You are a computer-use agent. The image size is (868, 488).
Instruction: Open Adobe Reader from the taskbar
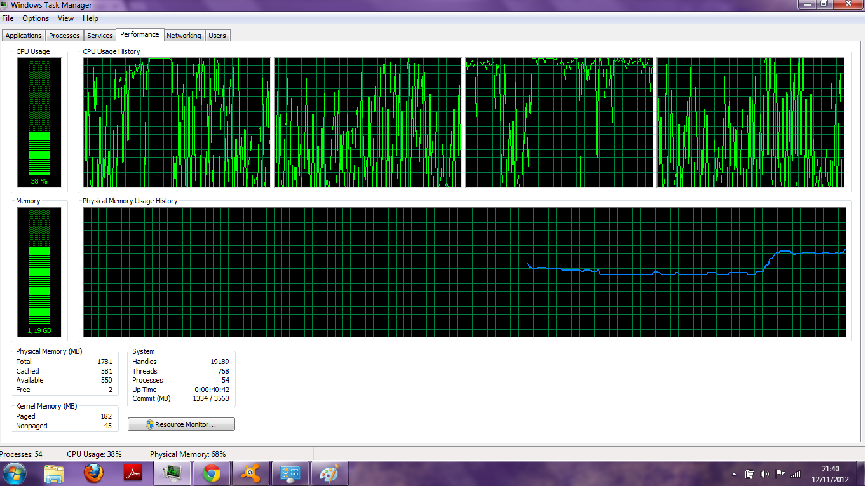(x=133, y=474)
